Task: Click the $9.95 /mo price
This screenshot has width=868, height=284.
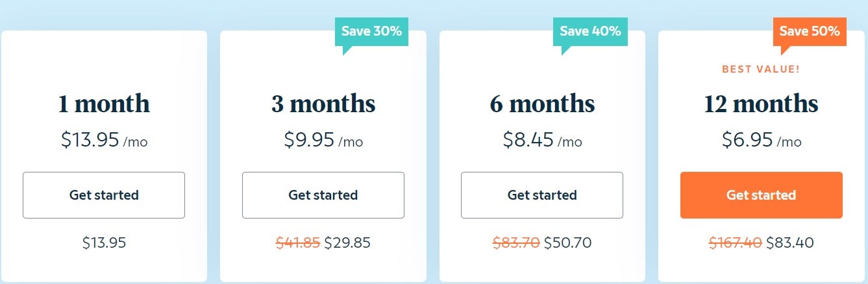Action: point(323,140)
